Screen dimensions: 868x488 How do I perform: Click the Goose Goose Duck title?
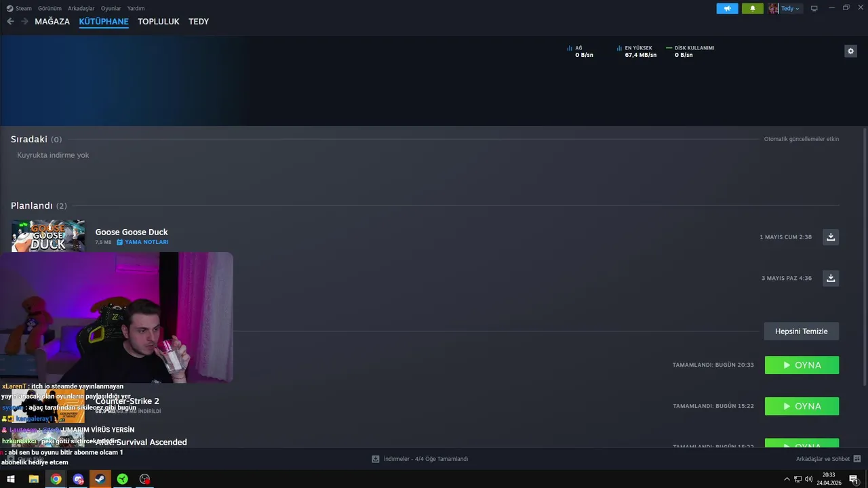tap(132, 232)
